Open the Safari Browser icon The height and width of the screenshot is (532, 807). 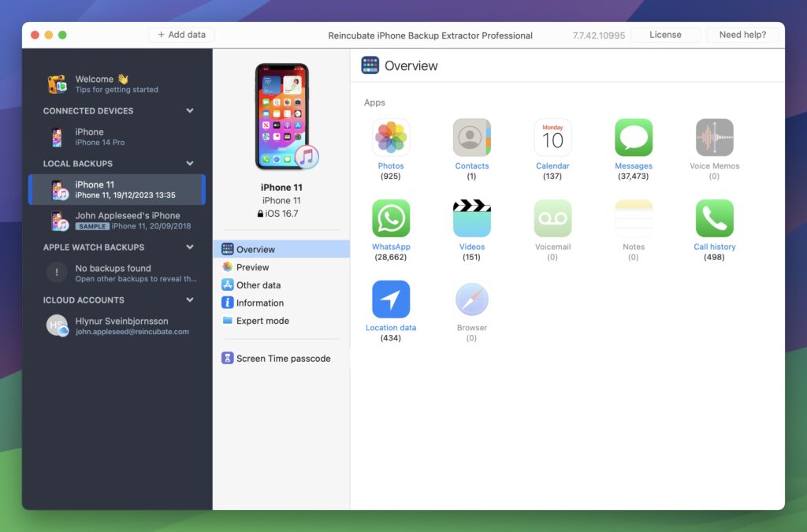pos(471,299)
